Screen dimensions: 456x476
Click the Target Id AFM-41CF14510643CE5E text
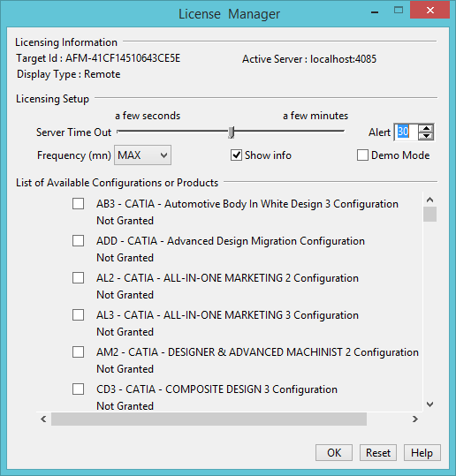[98, 58]
